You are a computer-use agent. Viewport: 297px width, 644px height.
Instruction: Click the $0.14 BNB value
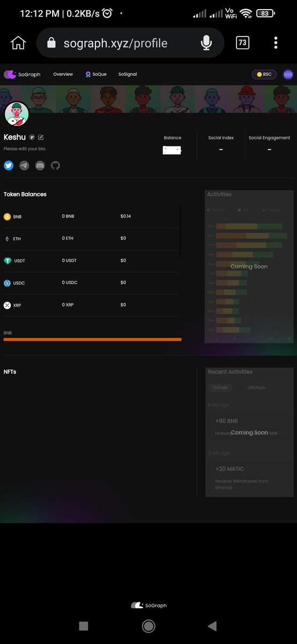pyautogui.click(x=126, y=216)
